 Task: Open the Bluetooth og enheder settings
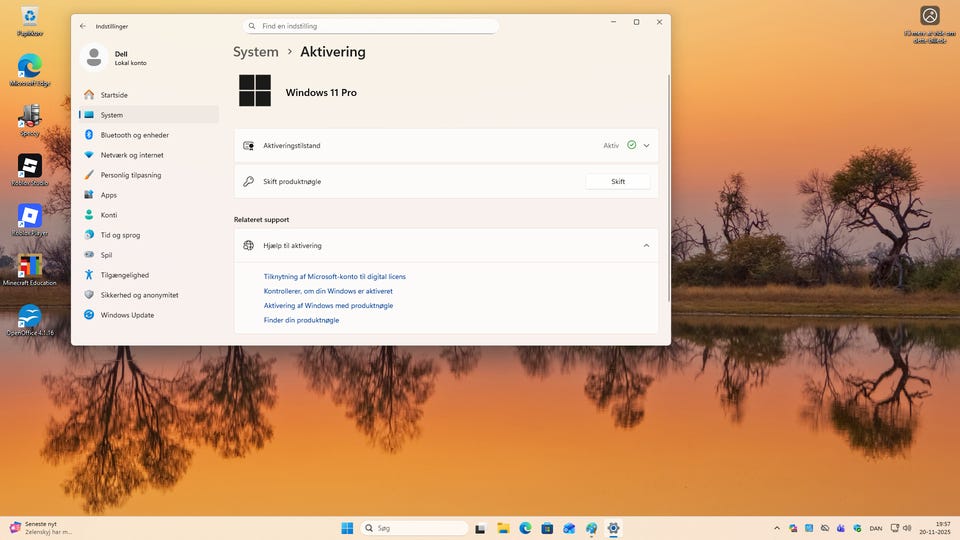[x=134, y=135]
